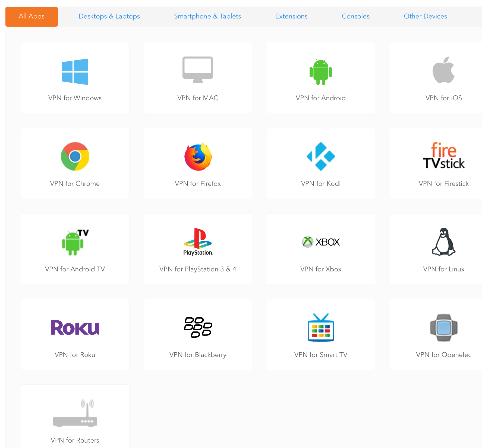Screen dimensions: 482x448
Task: Open the VPN for Firefox link
Action: pos(198,183)
